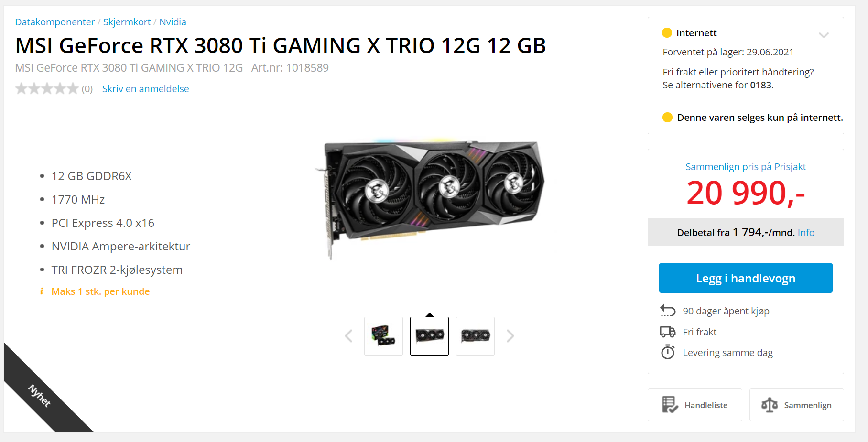Go to Nvidia breadcrumb category
The height and width of the screenshot is (442, 868).
[173, 22]
